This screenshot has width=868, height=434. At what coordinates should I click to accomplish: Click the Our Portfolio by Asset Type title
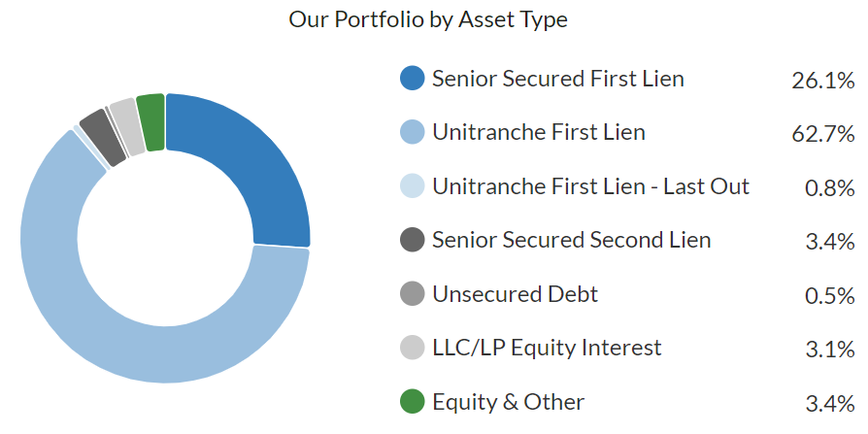(428, 19)
